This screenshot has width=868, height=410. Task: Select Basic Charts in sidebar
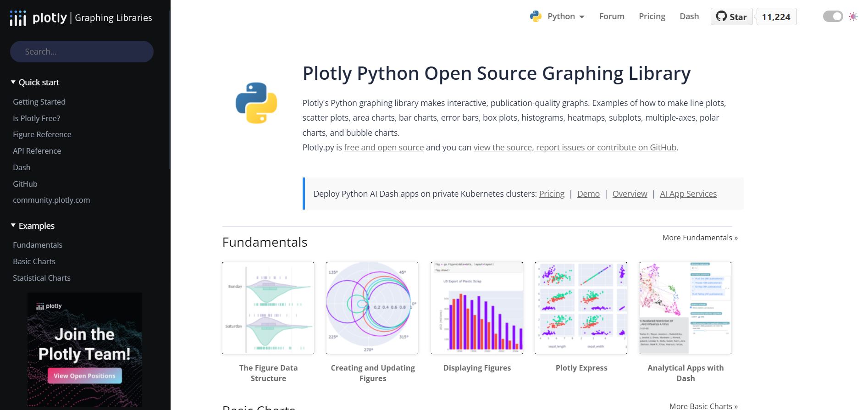34,261
